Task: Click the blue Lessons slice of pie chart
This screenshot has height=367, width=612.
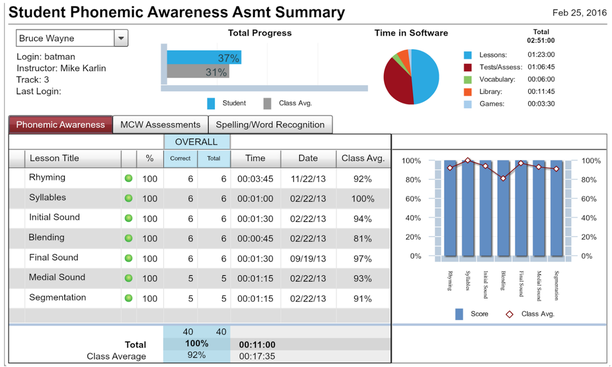Action: (x=425, y=76)
